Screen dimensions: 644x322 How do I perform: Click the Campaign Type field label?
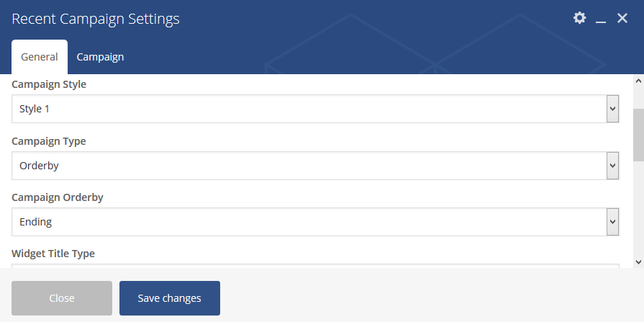(49, 141)
